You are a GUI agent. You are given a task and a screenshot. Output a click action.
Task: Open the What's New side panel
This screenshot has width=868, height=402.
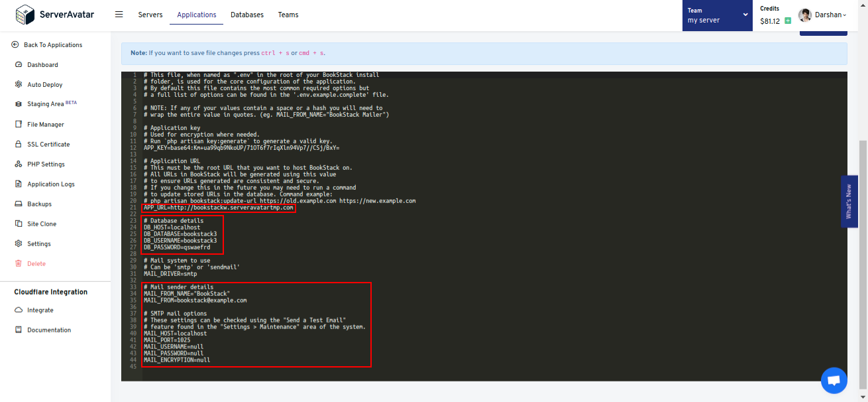pyautogui.click(x=849, y=202)
